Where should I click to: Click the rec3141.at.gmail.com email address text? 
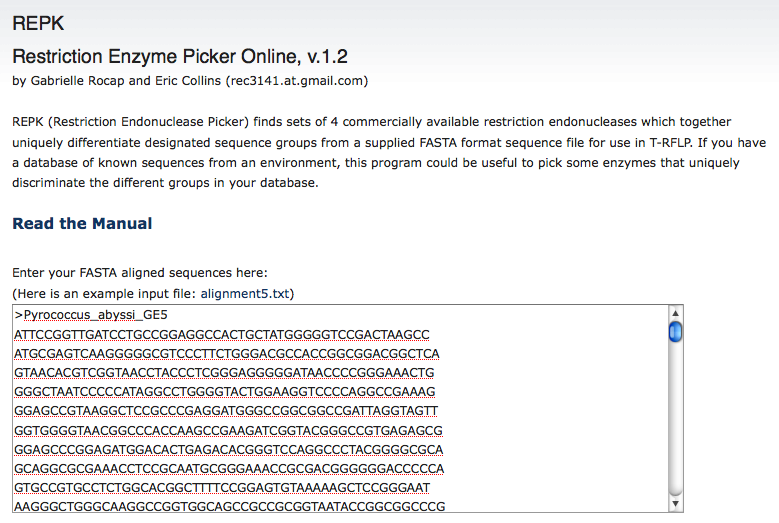297,80
